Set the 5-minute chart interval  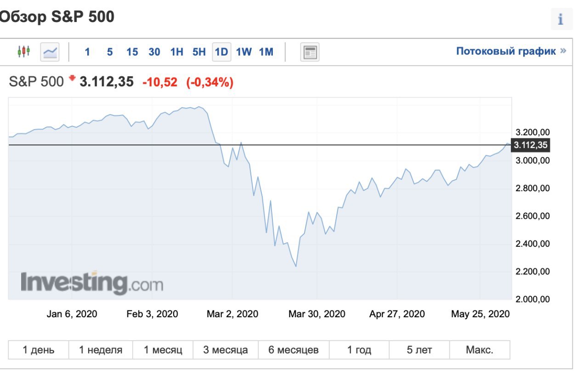pyautogui.click(x=110, y=52)
